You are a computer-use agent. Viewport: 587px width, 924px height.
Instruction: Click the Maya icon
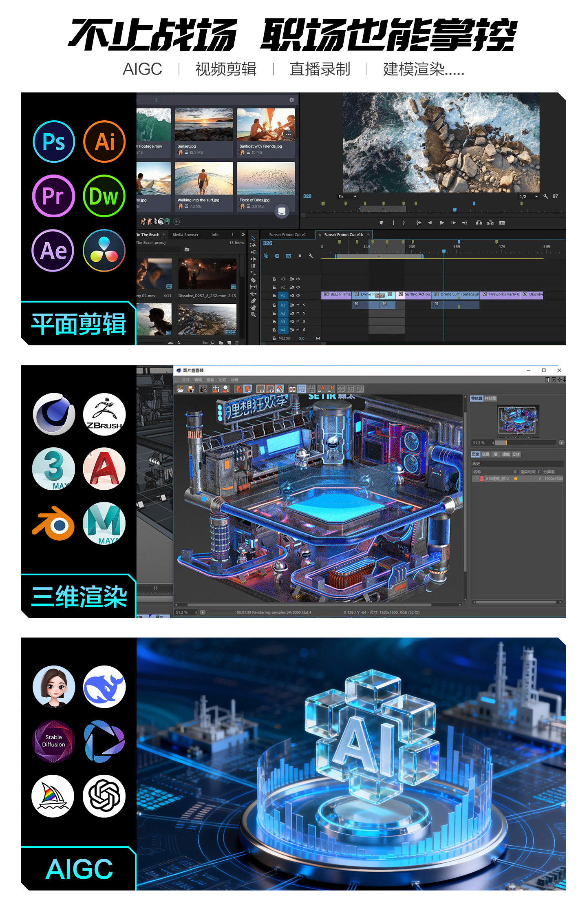pos(104,523)
